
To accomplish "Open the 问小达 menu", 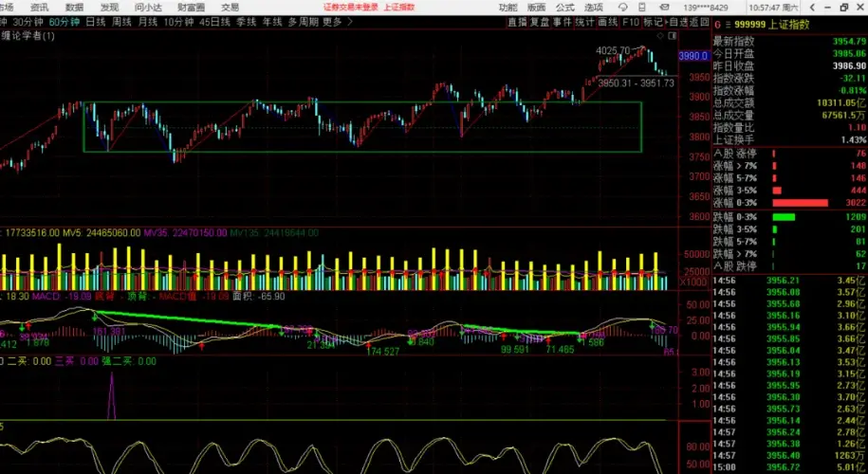I will (x=148, y=8).
